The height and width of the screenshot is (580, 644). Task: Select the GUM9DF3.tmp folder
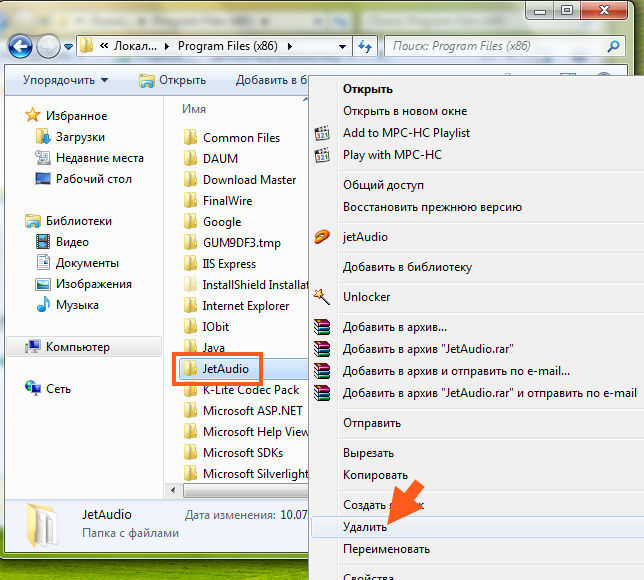pos(232,243)
